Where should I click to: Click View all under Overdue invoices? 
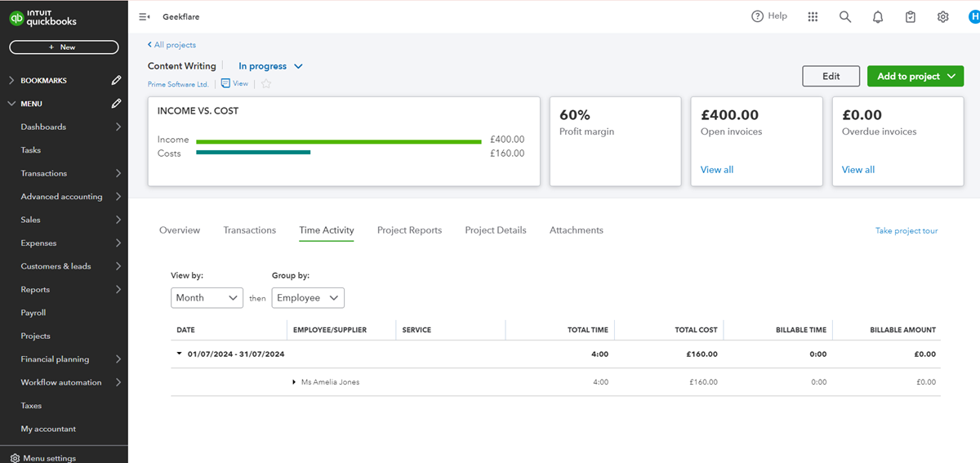(x=858, y=170)
